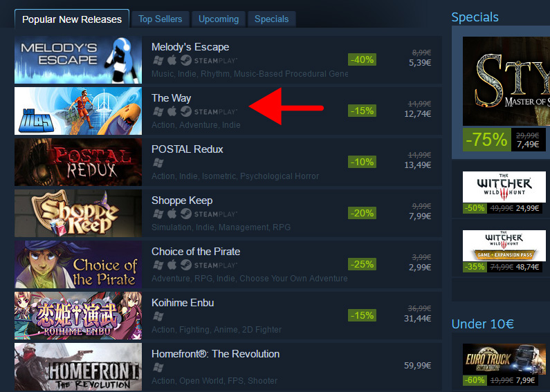
Task: Click the -40% discount badge for Melody's Escape
Action: tap(362, 59)
